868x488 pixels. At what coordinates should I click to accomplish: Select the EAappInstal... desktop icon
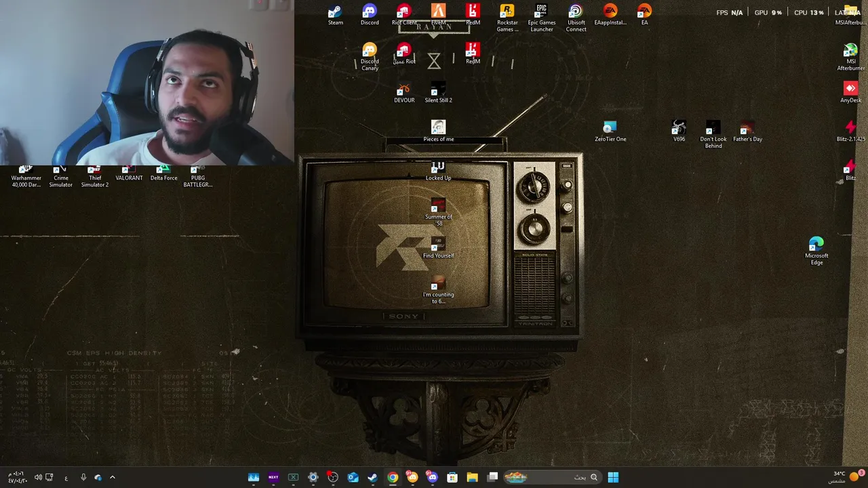click(x=610, y=15)
